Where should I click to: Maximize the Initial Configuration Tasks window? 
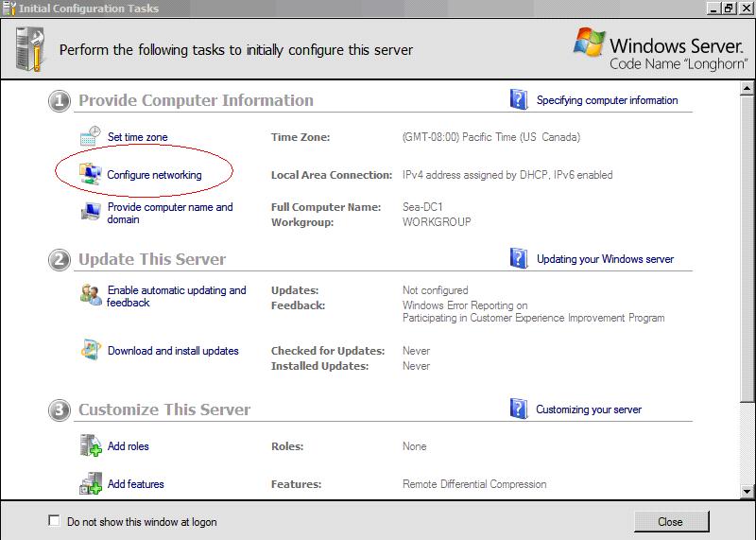[x=729, y=9]
